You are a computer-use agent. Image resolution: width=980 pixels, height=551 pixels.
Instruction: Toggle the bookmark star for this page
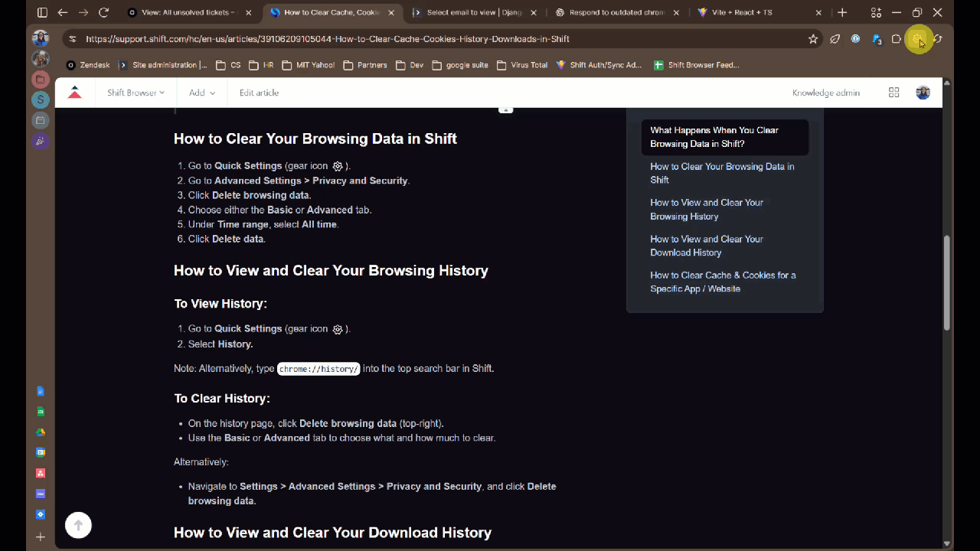coord(813,38)
